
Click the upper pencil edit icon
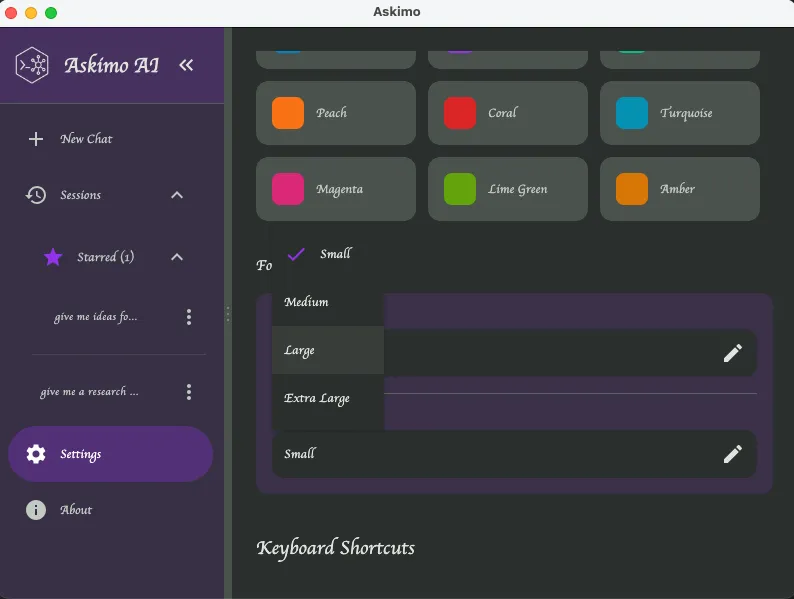click(x=732, y=353)
